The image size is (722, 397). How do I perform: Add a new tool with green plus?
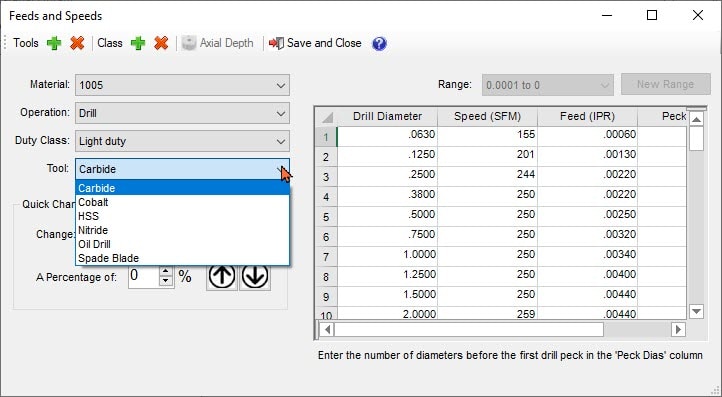(54, 43)
